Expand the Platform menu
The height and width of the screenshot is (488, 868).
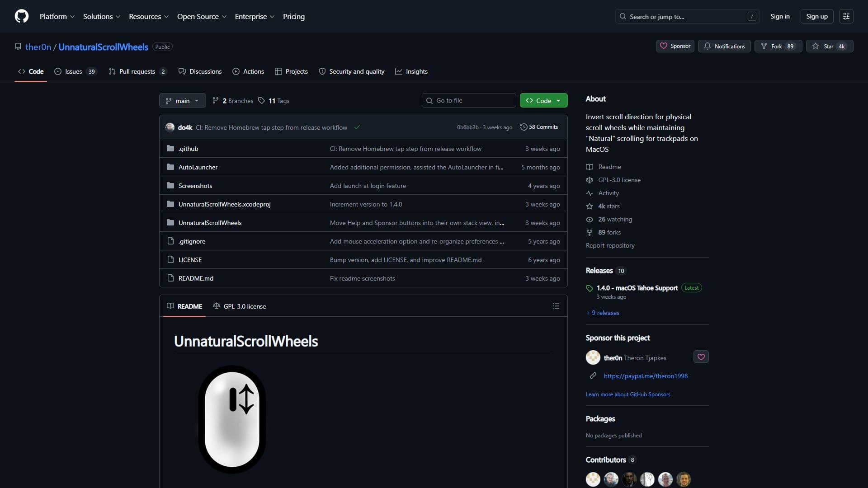57,16
